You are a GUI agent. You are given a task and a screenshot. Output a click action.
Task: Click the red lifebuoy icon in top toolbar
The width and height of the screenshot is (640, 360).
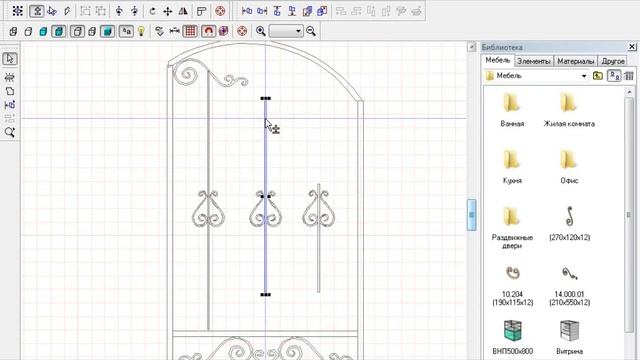[x=220, y=11]
